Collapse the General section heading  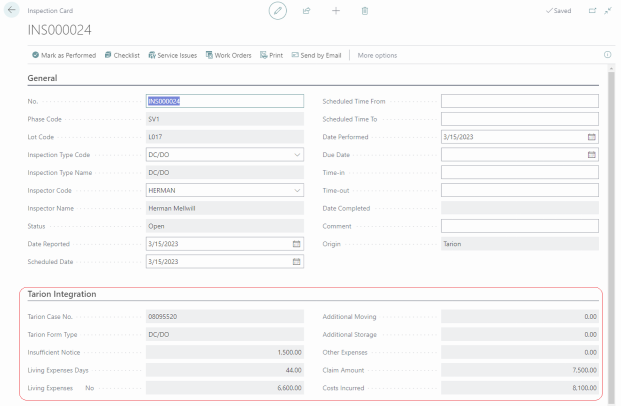42,78
